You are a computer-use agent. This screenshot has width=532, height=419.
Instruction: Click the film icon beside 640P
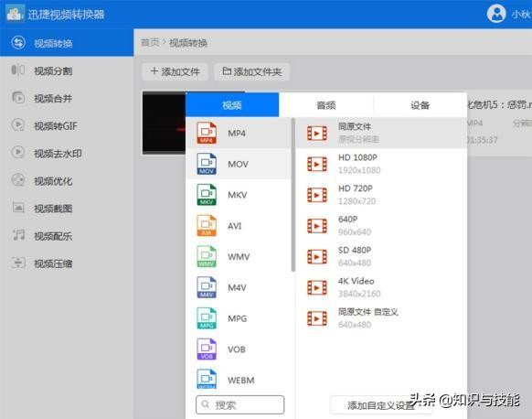[317, 226]
